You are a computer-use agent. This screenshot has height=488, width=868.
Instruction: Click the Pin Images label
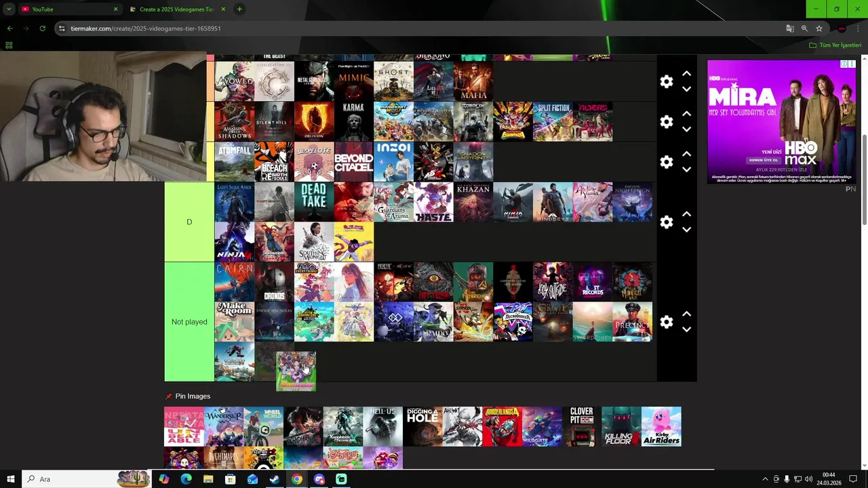tap(193, 396)
